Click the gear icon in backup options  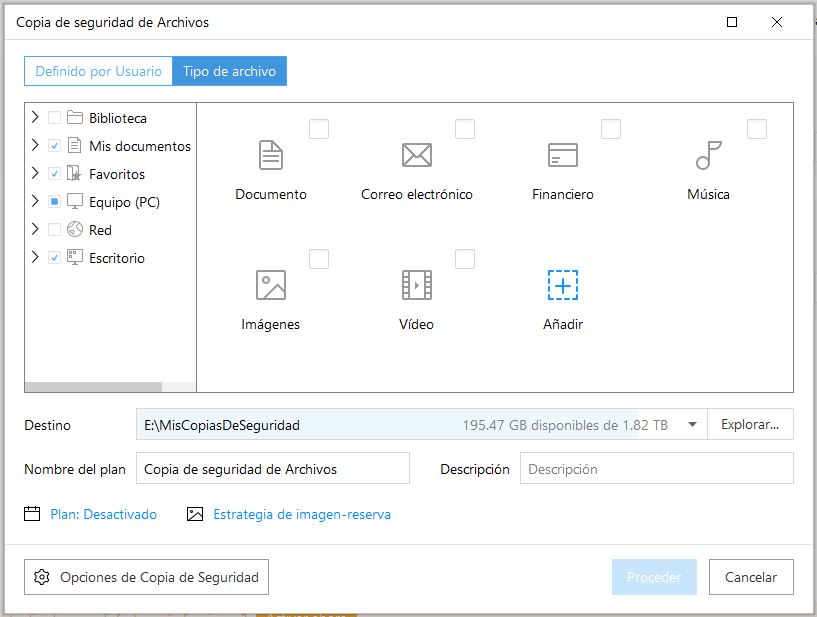point(42,577)
